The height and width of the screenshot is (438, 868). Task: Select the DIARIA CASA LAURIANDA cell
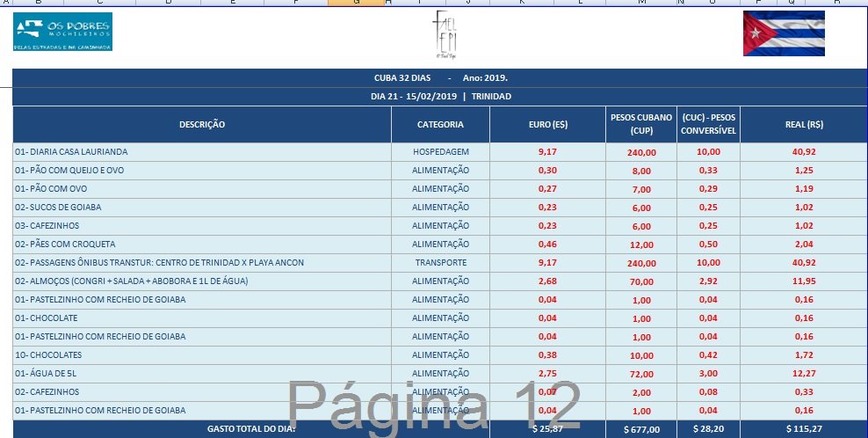pyautogui.click(x=202, y=152)
